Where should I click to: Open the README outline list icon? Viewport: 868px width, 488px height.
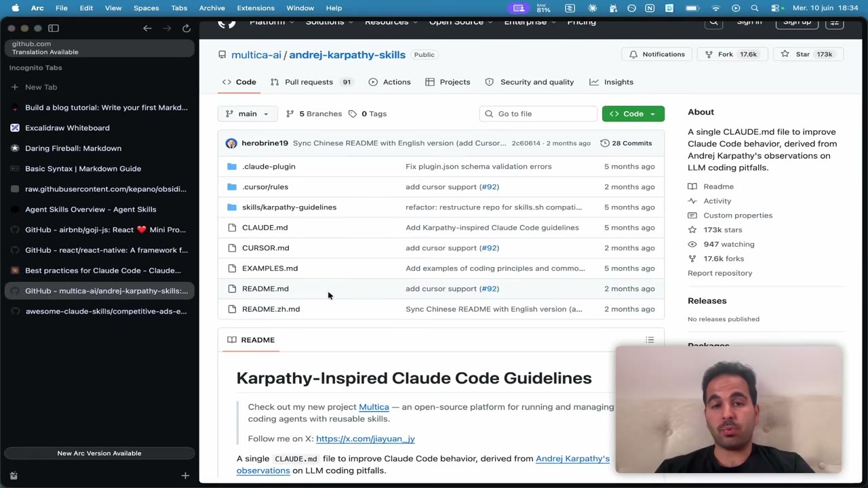point(650,340)
